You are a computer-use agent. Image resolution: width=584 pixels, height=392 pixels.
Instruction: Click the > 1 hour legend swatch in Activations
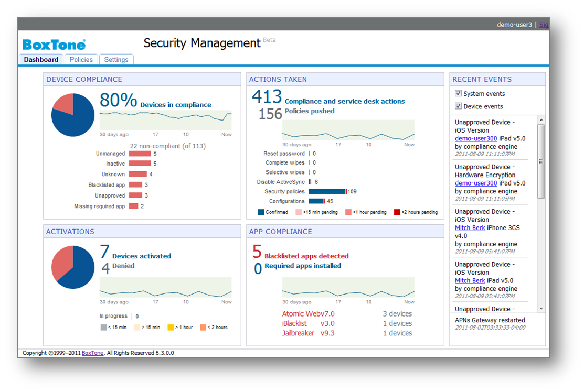click(171, 328)
